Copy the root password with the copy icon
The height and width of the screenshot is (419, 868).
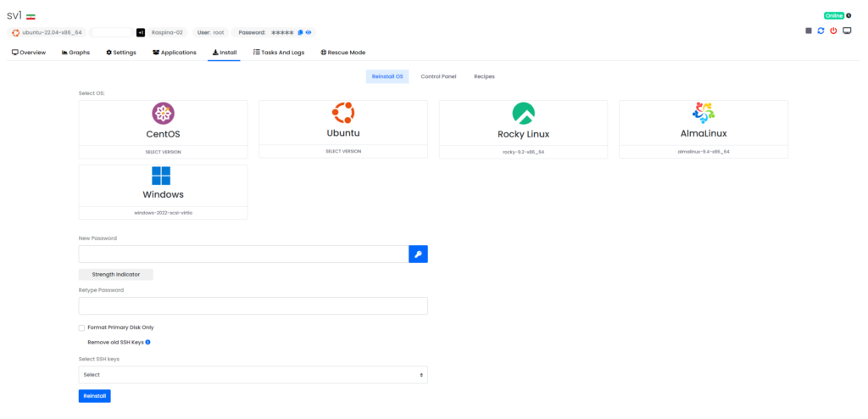pos(300,33)
